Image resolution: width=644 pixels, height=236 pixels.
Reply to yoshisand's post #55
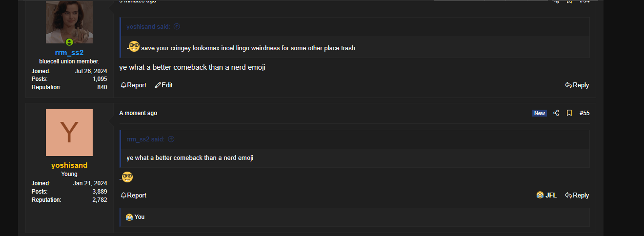577,196
